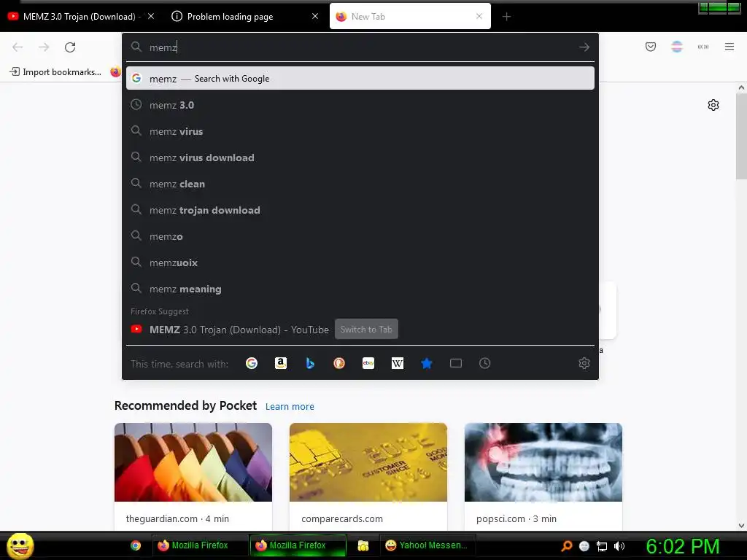The height and width of the screenshot is (560, 747).
Task: Open the popsci.com teeth x-ray thumbnail
Action: point(543,462)
